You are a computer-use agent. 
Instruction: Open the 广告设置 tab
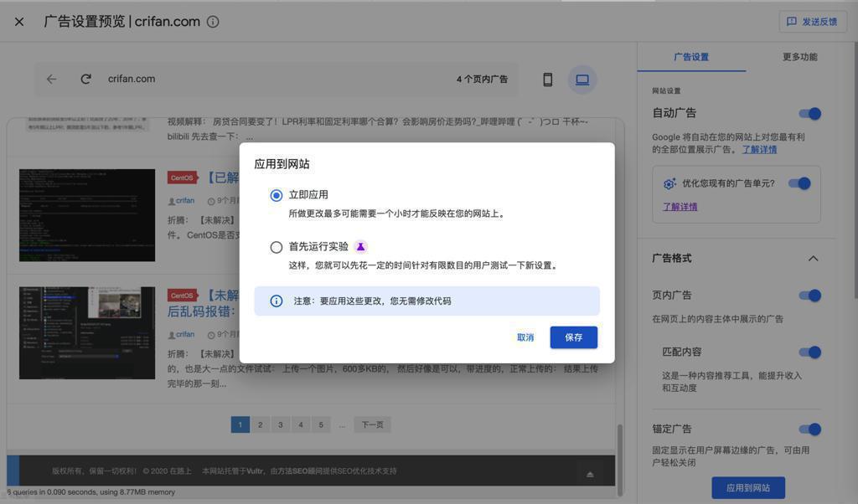coord(691,57)
